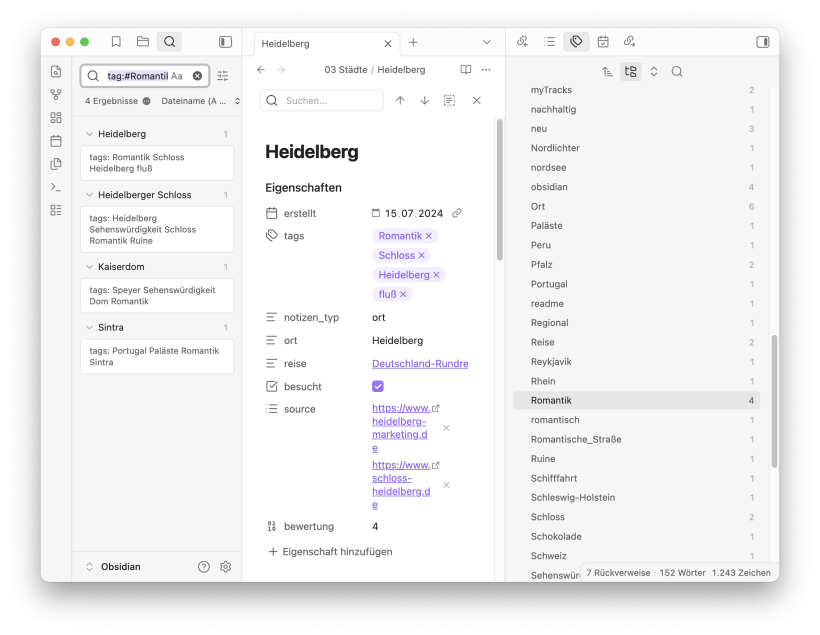The width and height of the screenshot is (820, 635).
Task: Click 7 Rückverweise in status bar
Action: pyautogui.click(x=618, y=573)
